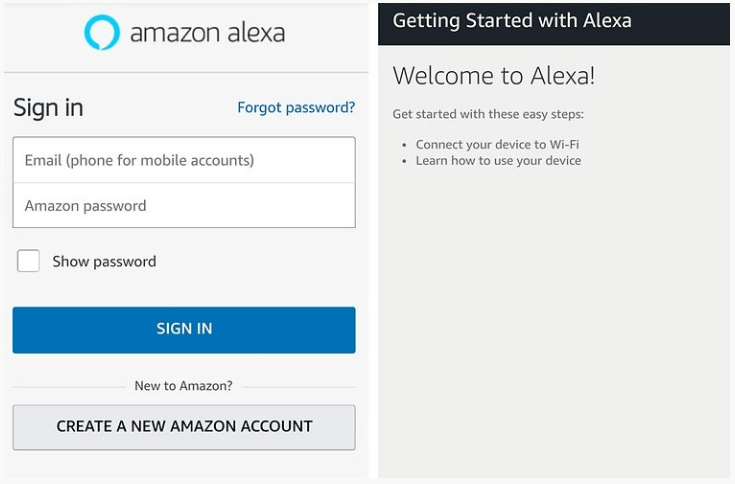Focus the Email or phone input field
This screenshot has width=735, height=484.
point(184,160)
